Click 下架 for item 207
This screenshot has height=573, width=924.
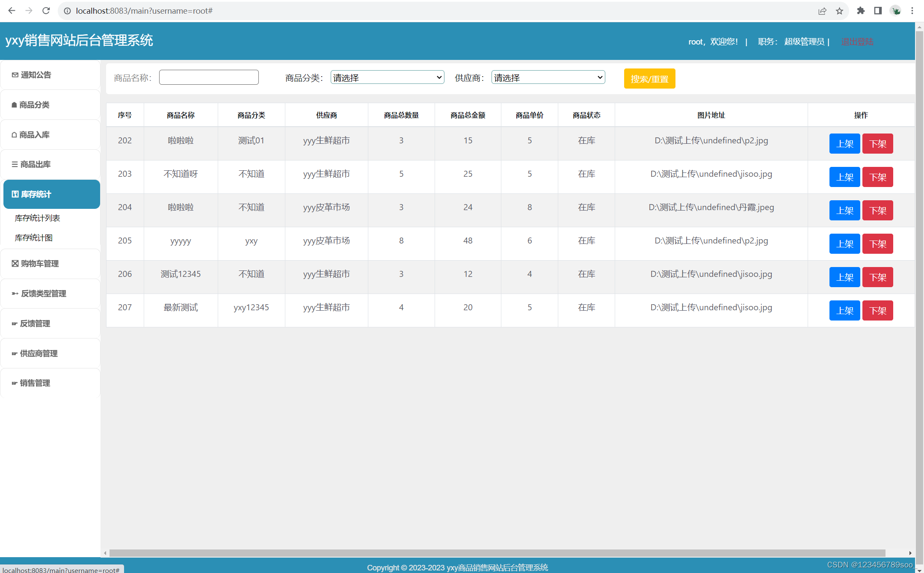point(877,311)
